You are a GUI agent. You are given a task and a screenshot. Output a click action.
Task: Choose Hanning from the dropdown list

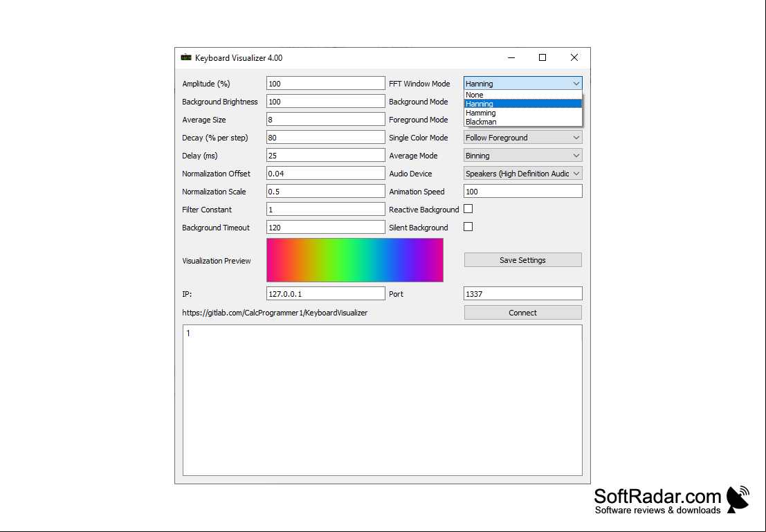522,104
